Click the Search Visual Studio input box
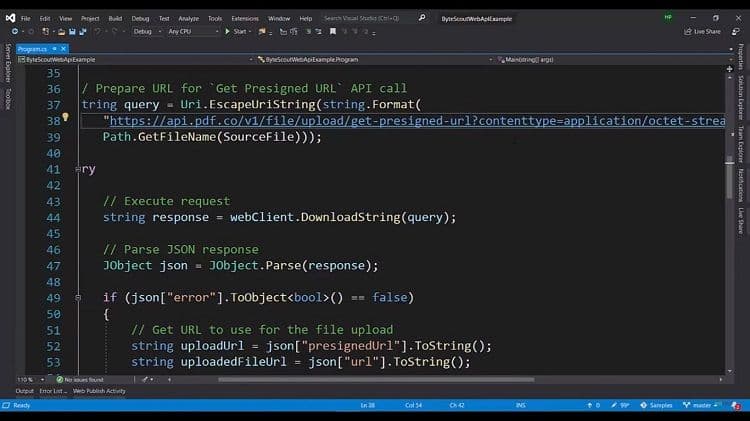This screenshot has width=750, height=421. pos(366,18)
